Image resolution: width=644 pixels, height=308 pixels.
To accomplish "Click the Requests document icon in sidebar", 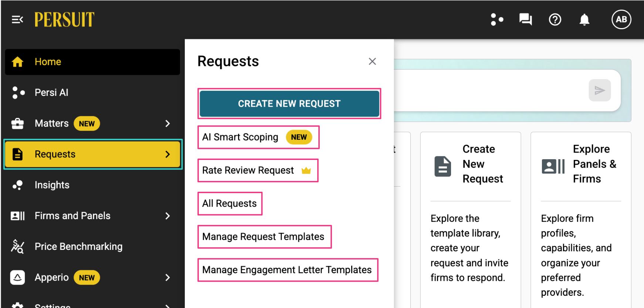I will click(17, 154).
